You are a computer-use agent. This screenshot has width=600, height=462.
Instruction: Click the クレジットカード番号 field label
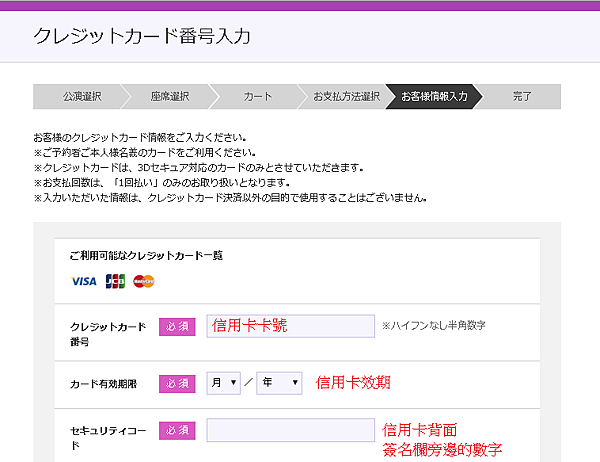point(108,334)
